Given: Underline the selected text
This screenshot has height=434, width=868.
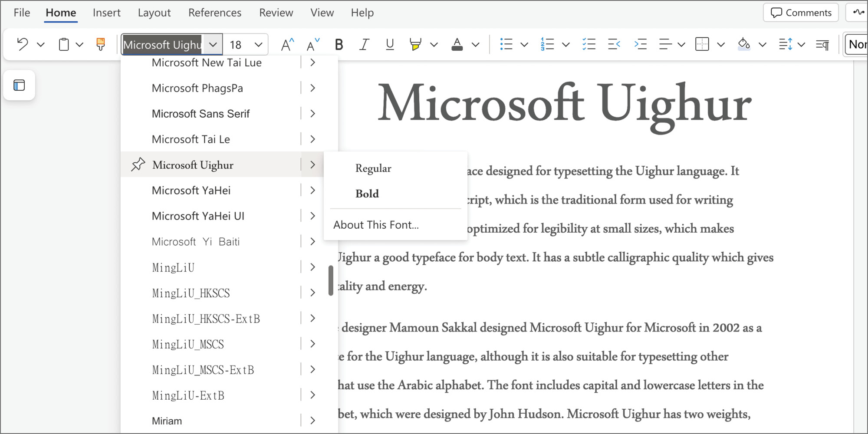Looking at the screenshot, I should coord(389,44).
